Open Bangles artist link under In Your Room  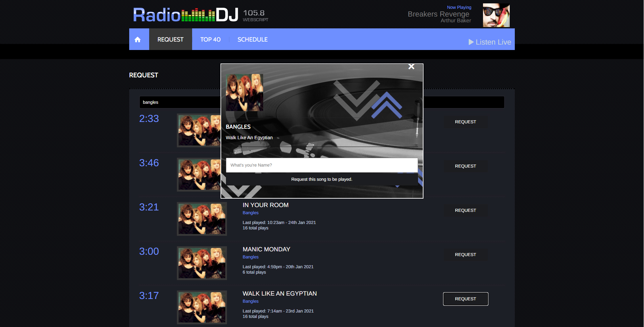pyautogui.click(x=250, y=213)
